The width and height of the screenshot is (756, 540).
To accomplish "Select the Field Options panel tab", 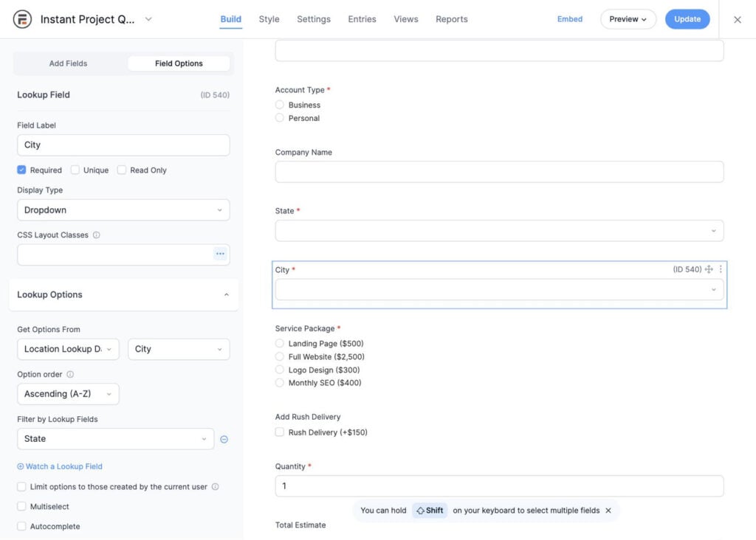I will coord(179,63).
